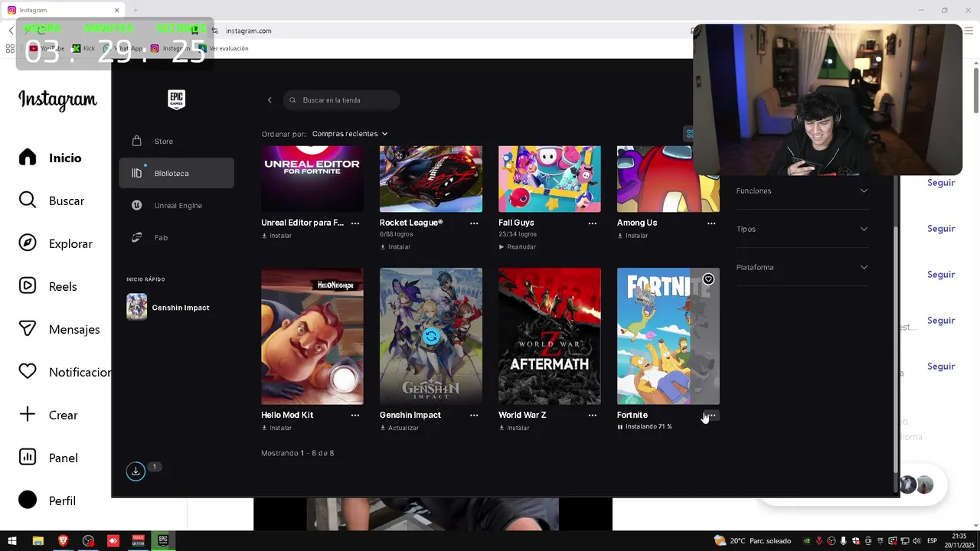980x551 pixels.
Task: Click the sync icon on Genshin Impact cover
Action: tap(431, 336)
